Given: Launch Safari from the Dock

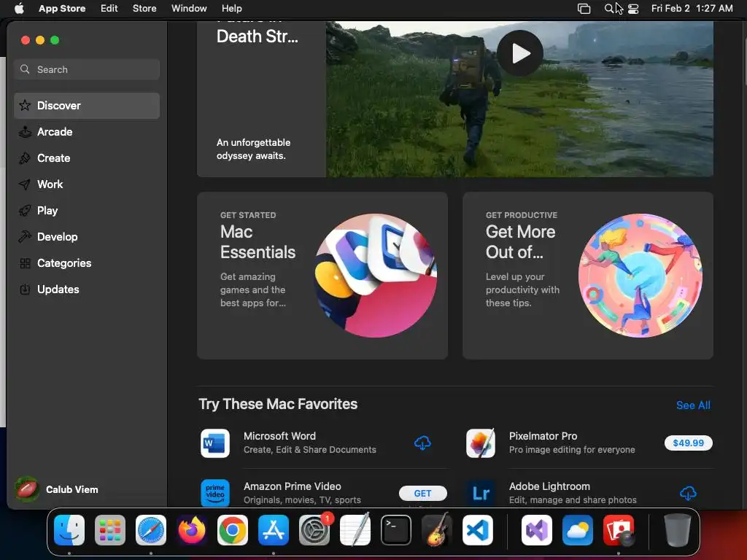Looking at the screenshot, I should [151, 530].
